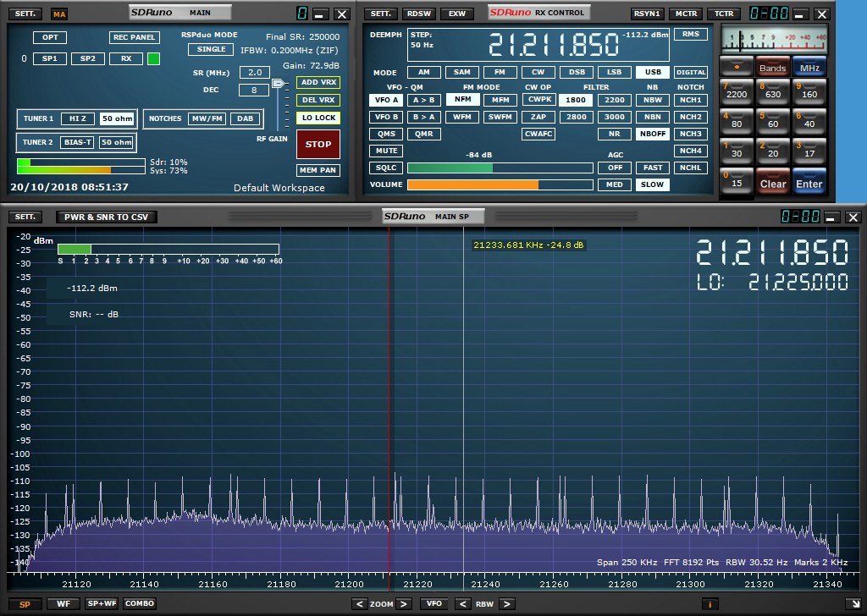The width and height of the screenshot is (867, 616).
Task: Click the orange dot keypad button
Action: click(737, 68)
